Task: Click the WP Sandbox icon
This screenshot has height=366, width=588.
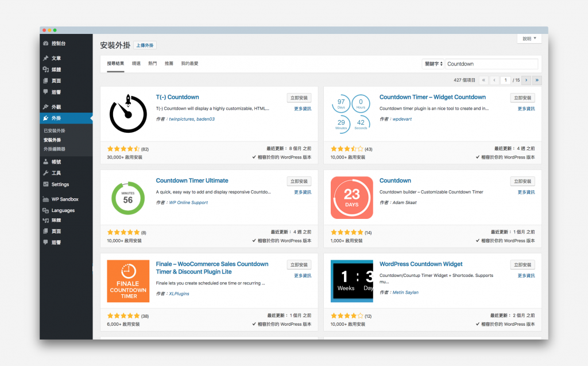Action: click(45, 199)
